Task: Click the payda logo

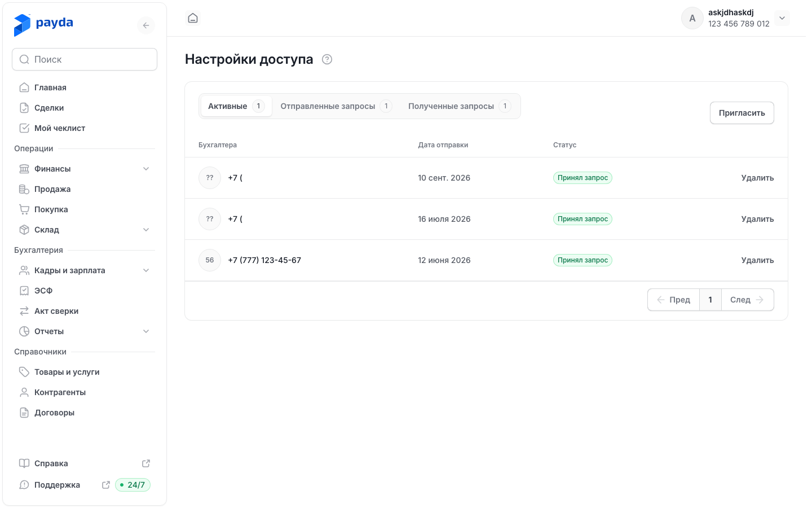Action: coord(43,25)
